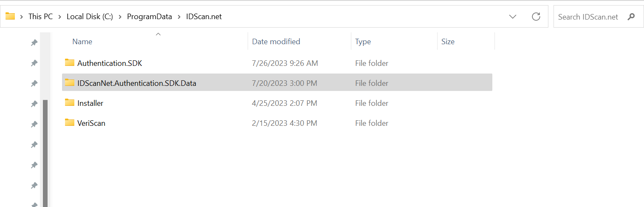
Task: Click the Authentication.SDK folder icon
Action: 70,63
